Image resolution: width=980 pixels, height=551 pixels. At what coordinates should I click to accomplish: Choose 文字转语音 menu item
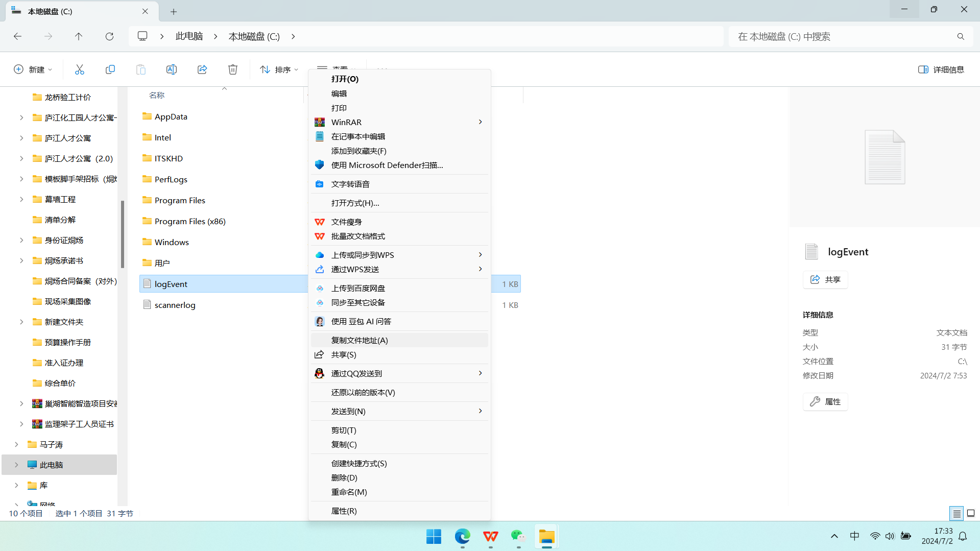(399, 184)
